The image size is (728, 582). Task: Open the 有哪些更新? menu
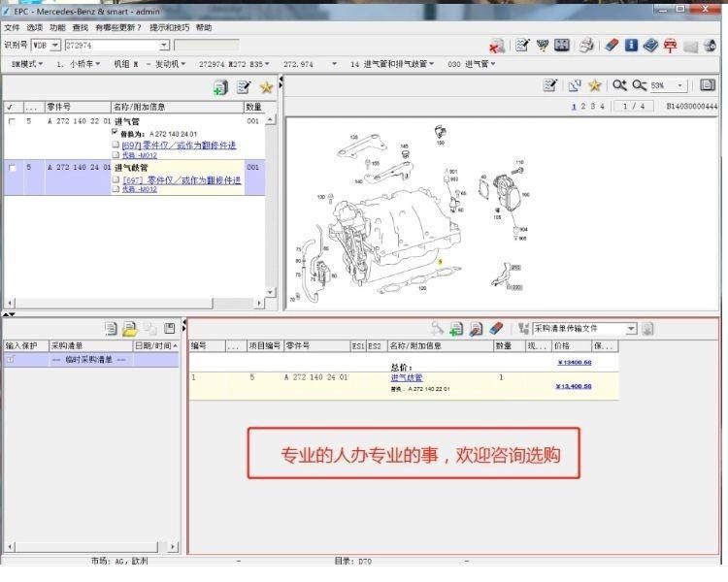(x=118, y=27)
